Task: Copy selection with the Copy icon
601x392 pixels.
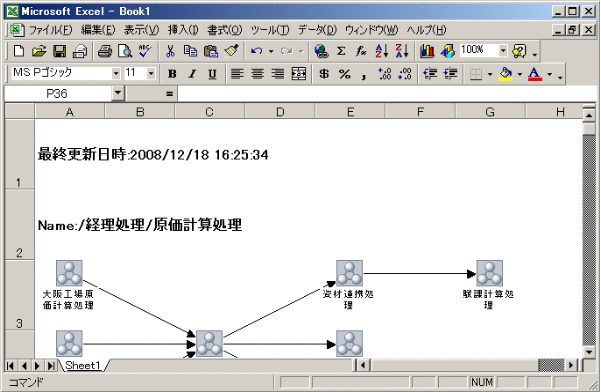Action: 190,51
